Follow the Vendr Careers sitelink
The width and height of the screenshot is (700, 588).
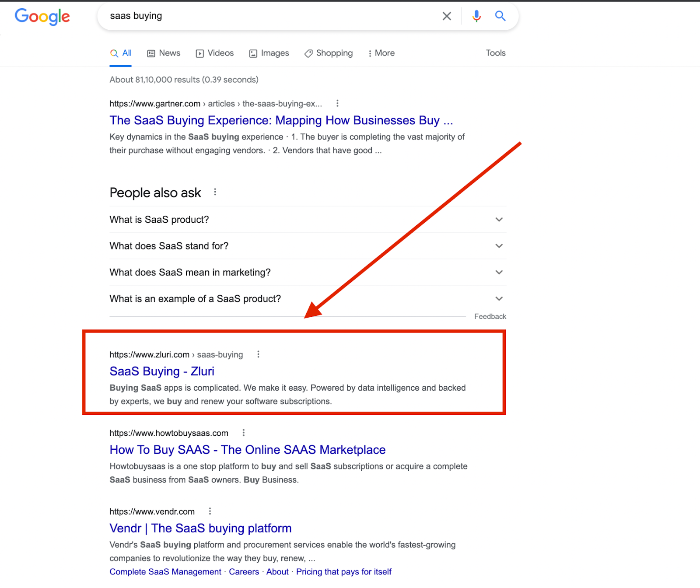click(x=244, y=572)
